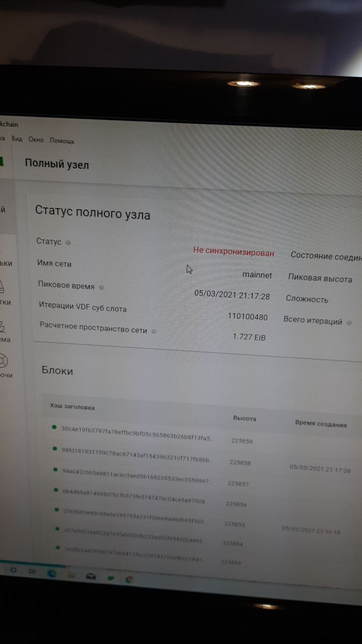Click the mainnet network name value

click(257, 275)
